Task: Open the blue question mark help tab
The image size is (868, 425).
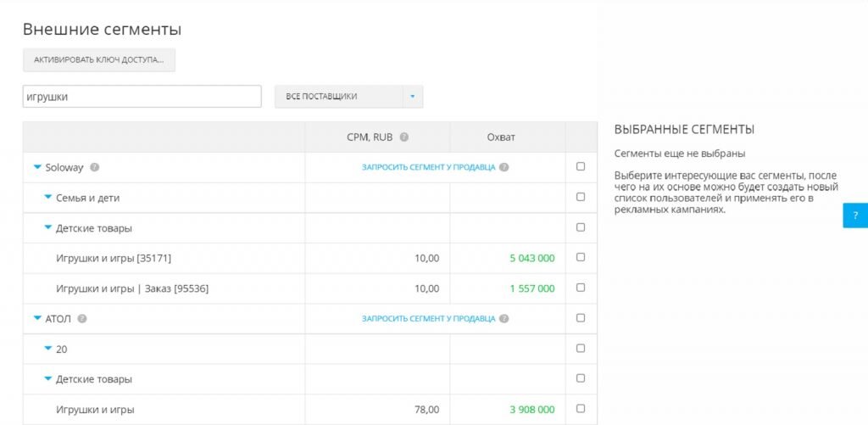Action: coord(855,215)
